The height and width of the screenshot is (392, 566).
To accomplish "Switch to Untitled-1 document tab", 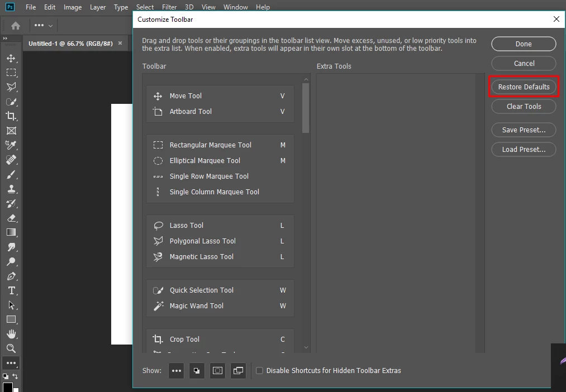I will pos(71,44).
